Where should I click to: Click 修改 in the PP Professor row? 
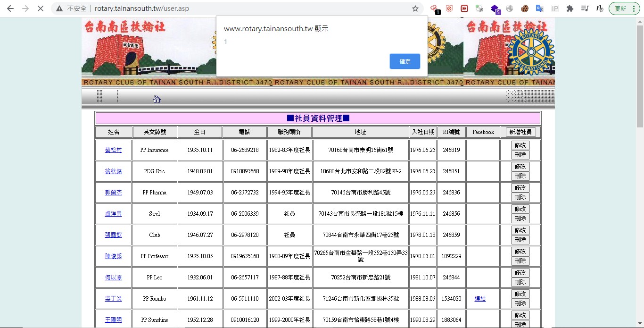(520, 252)
